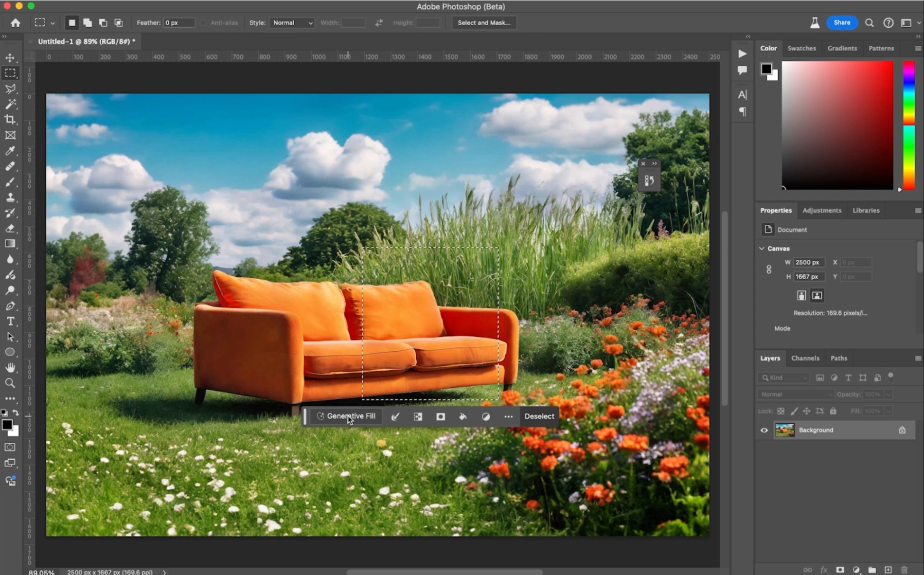The width and height of the screenshot is (924, 575).
Task: Select the Hand tool
Action: click(10, 367)
